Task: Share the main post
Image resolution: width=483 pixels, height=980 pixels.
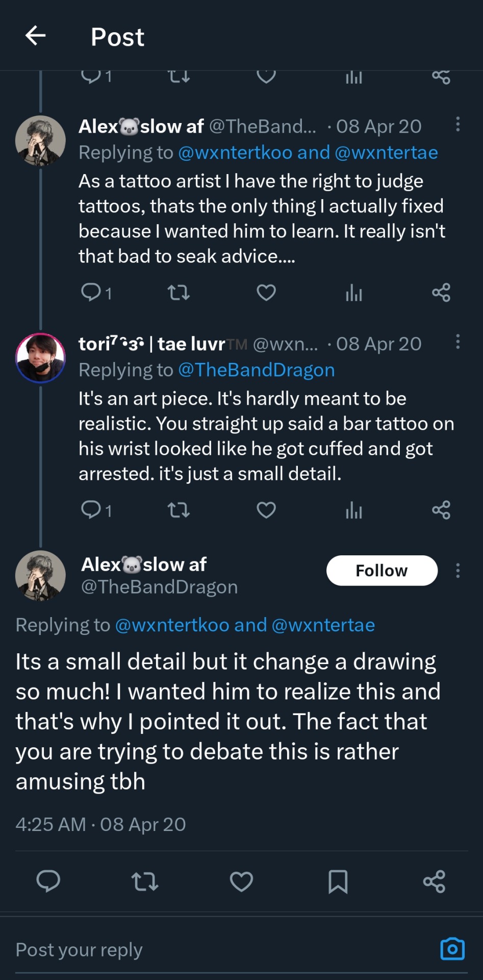Action: click(434, 881)
